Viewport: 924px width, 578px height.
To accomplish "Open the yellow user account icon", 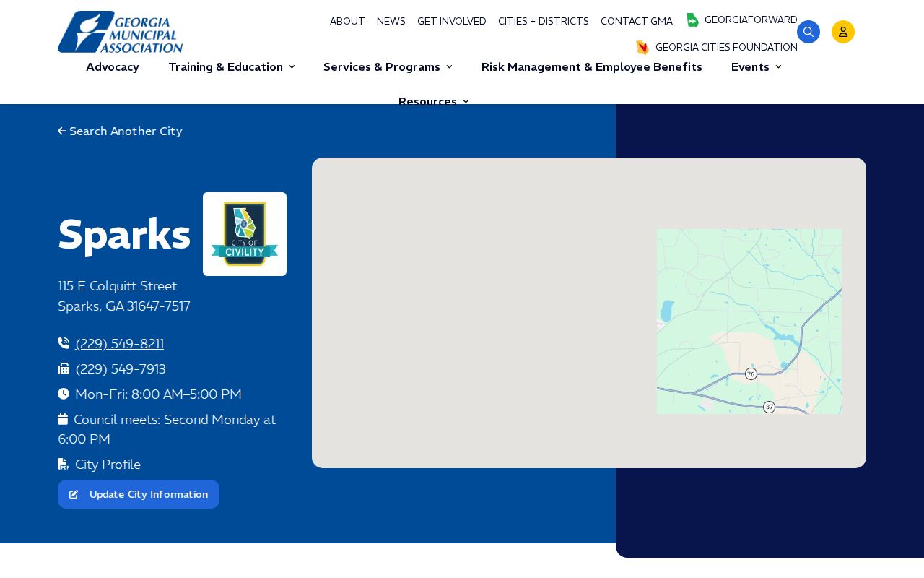I will 843,32.
